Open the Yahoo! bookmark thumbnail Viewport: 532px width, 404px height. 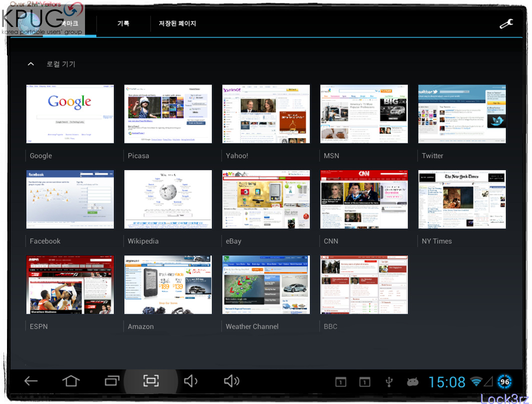266,114
